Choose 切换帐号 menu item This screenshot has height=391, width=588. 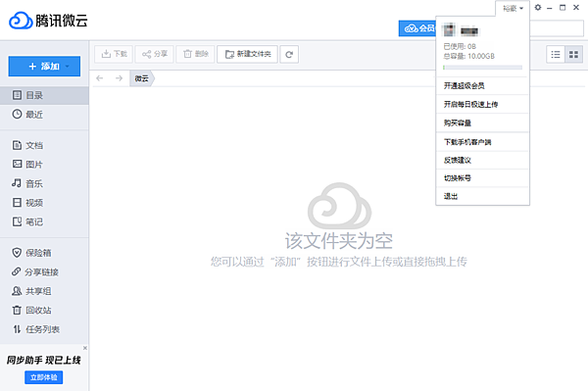click(x=482, y=178)
